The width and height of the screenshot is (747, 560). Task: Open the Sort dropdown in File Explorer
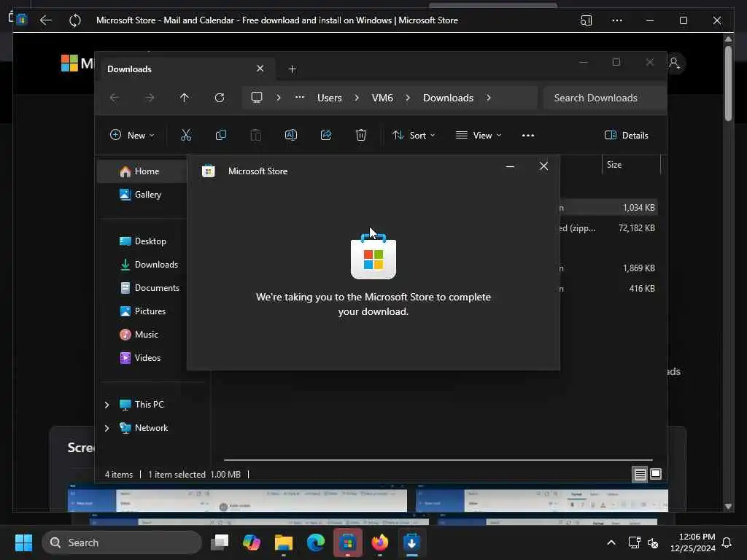[x=414, y=135]
